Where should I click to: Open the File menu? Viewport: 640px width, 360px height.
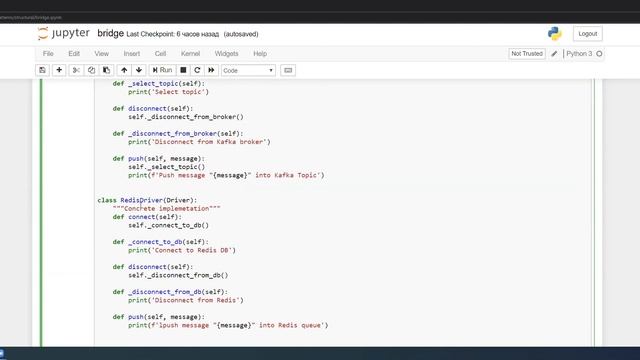(48, 53)
